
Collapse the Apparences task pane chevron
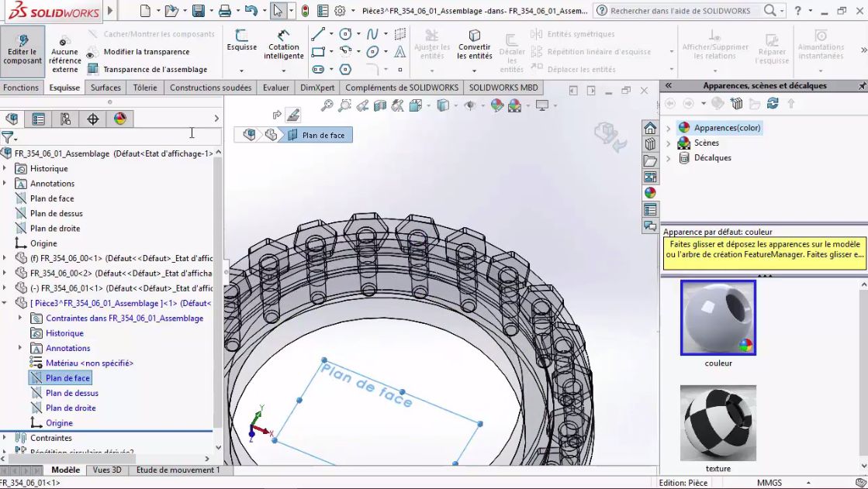click(x=668, y=86)
